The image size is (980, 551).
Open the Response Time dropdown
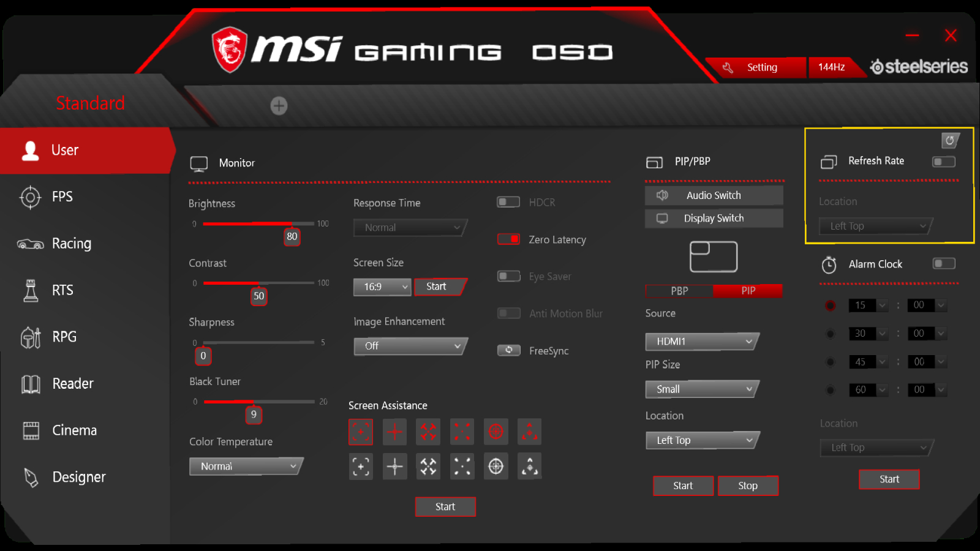410,228
